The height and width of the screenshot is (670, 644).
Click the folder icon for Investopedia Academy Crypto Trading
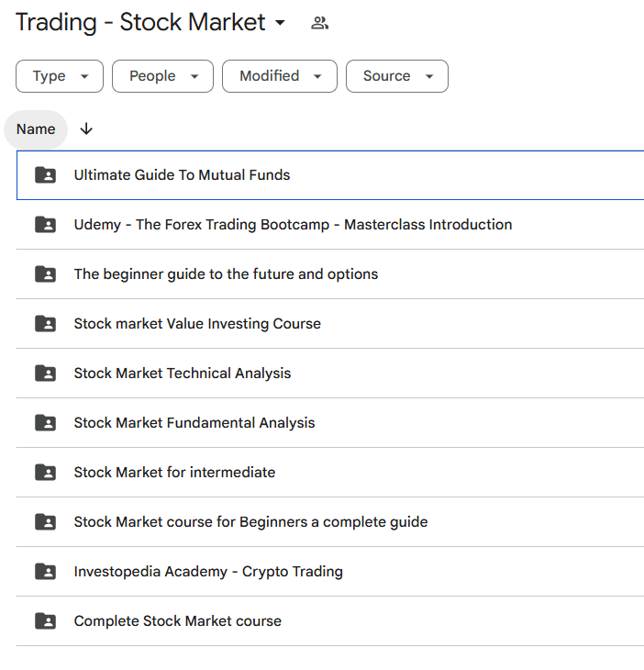coord(45,572)
